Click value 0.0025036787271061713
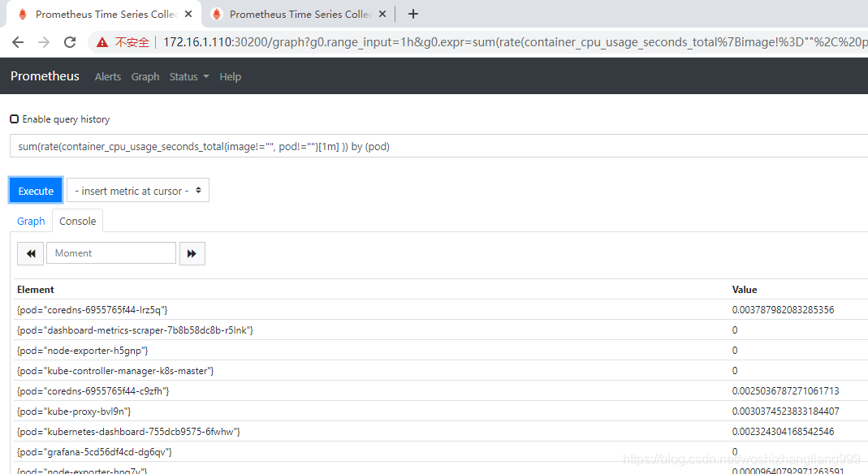 click(x=785, y=391)
